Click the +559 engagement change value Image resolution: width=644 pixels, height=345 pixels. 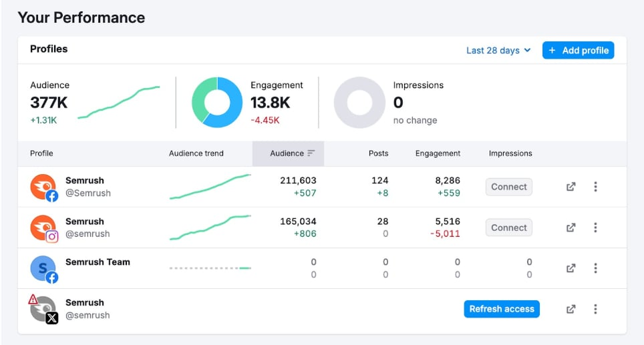[x=448, y=194]
